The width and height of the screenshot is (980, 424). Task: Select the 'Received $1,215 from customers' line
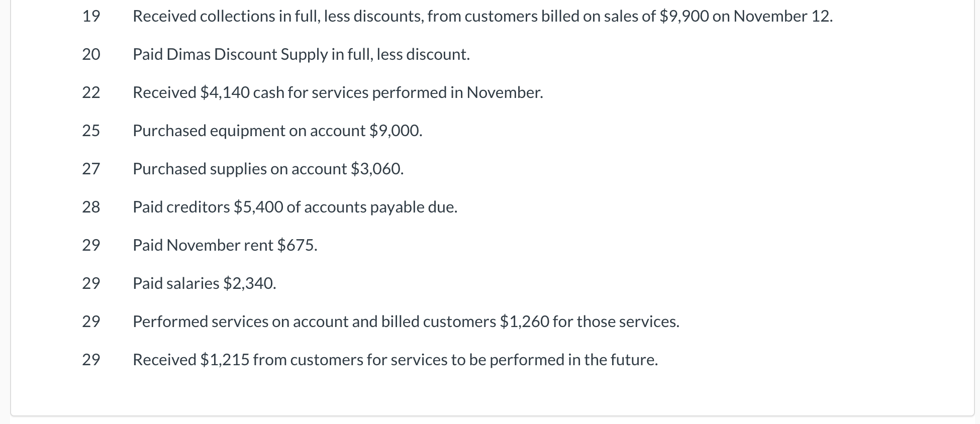click(395, 360)
